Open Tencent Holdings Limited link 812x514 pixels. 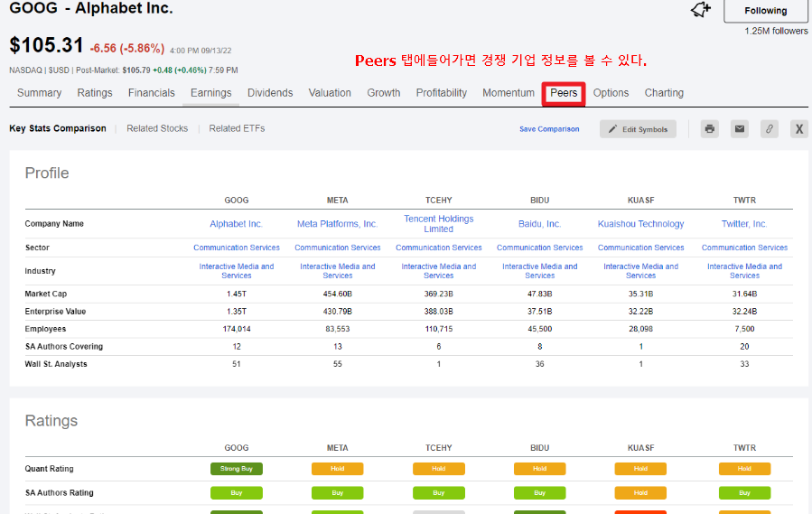click(439, 224)
